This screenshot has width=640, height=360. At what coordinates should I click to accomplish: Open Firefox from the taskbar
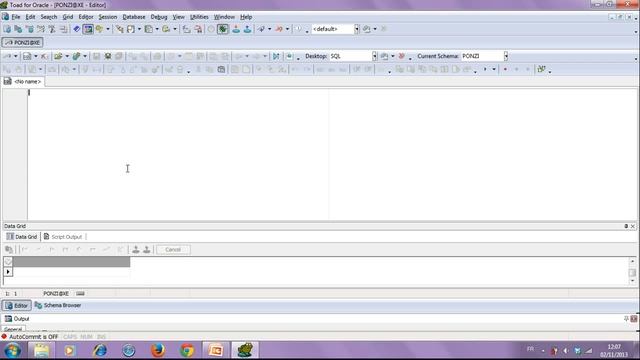[158, 351]
